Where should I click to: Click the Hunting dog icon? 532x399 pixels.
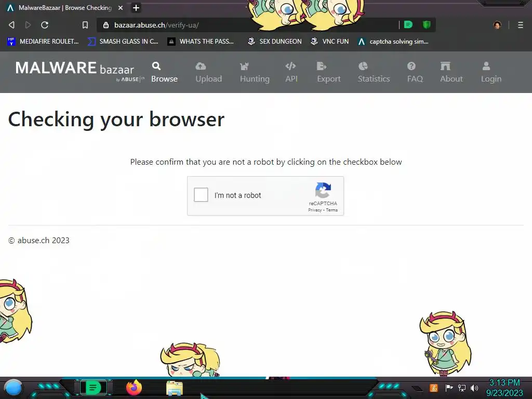(244, 66)
